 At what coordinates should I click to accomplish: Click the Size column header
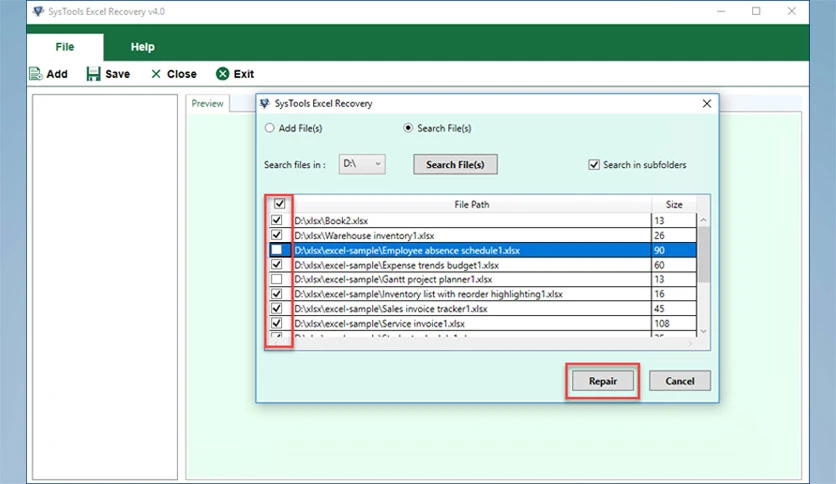tap(674, 204)
